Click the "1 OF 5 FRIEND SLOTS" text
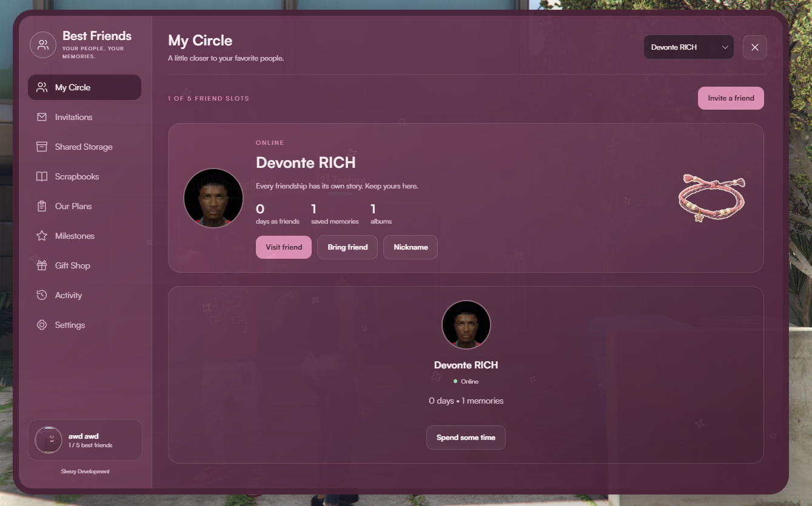The height and width of the screenshot is (506, 812). pyautogui.click(x=209, y=98)
